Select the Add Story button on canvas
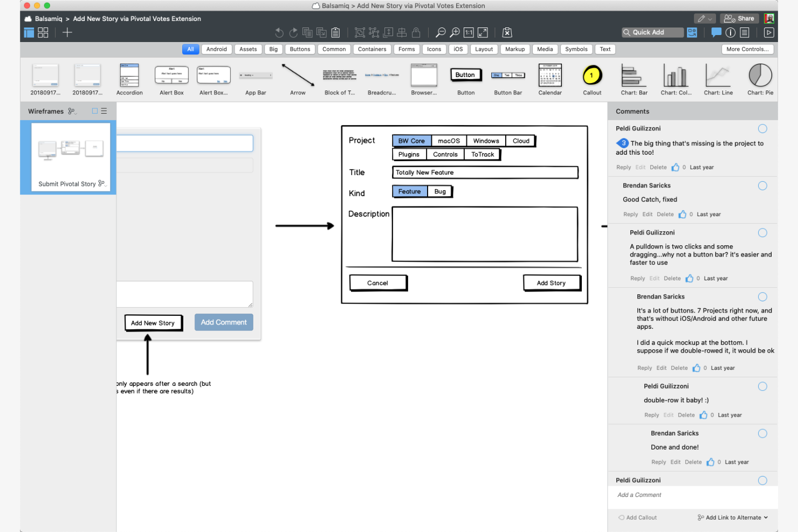The image size is (798, 532). [x=552, y=283]
